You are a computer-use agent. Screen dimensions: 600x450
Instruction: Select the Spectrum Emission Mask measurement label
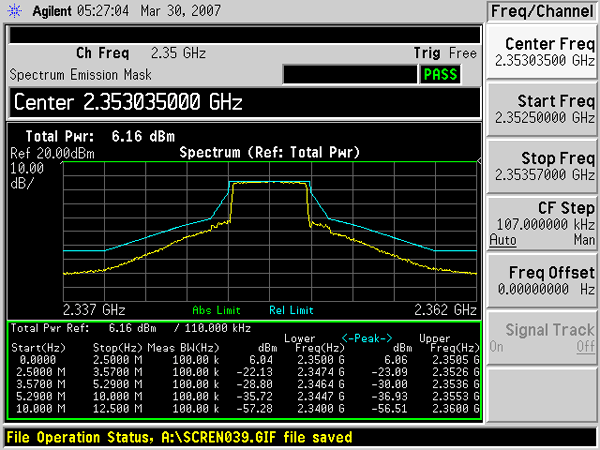click(73, 74)
